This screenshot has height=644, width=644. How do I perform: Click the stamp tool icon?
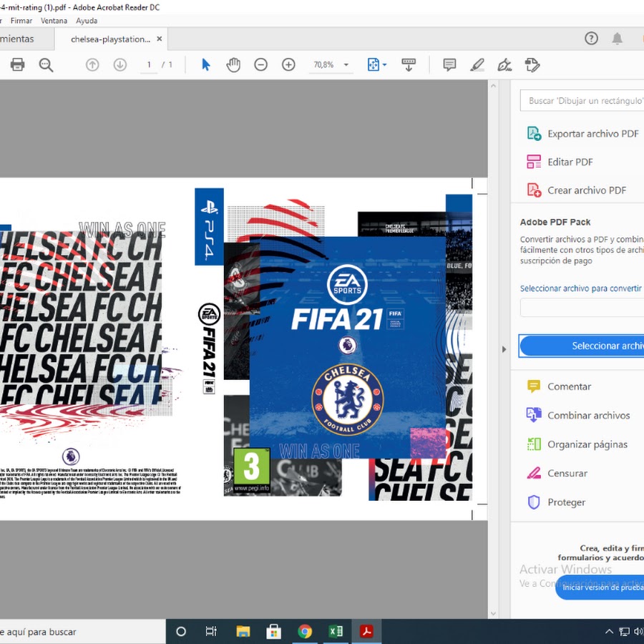(x=532, y=65)
